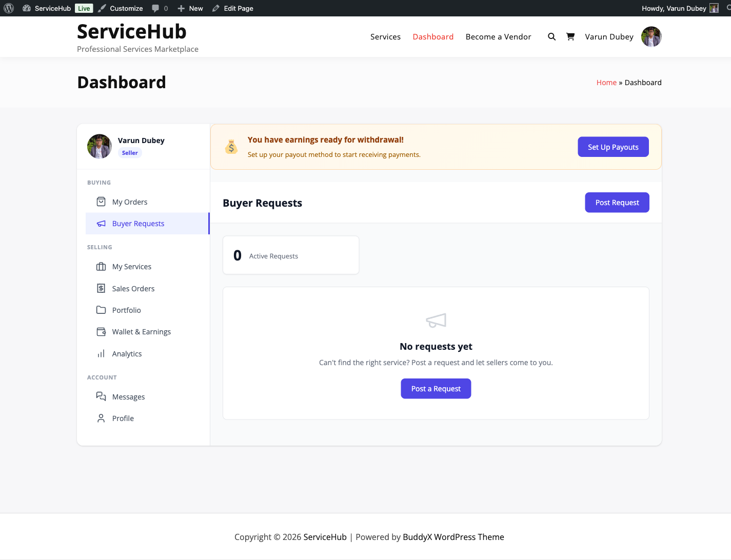Open the Profile person icon

[101, 418]
